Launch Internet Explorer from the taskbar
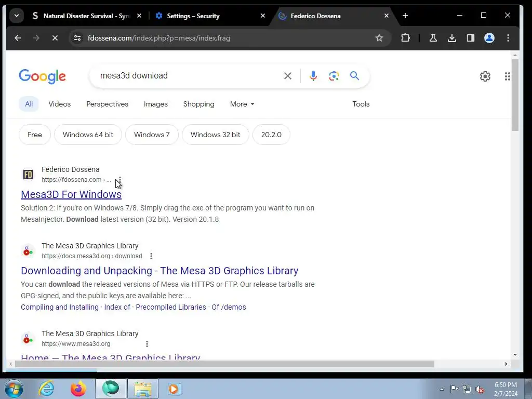Screen dimensions: 532x399 [46, 389]
